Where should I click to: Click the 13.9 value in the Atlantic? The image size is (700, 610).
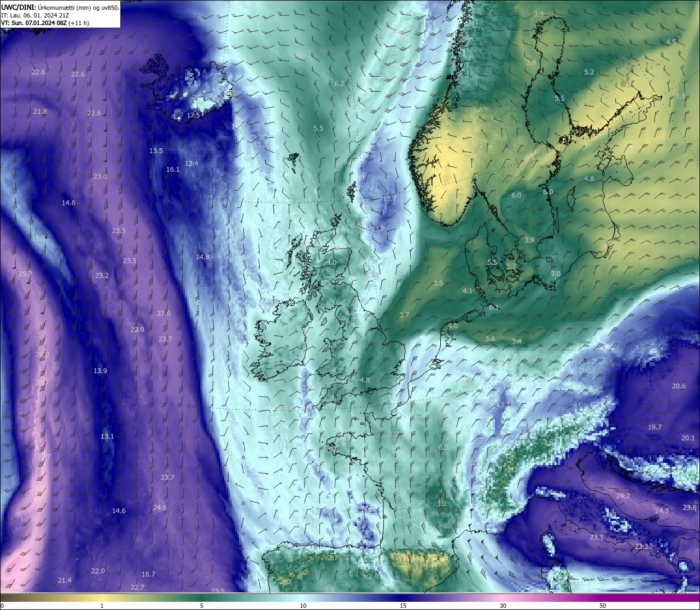pos(100,370)
